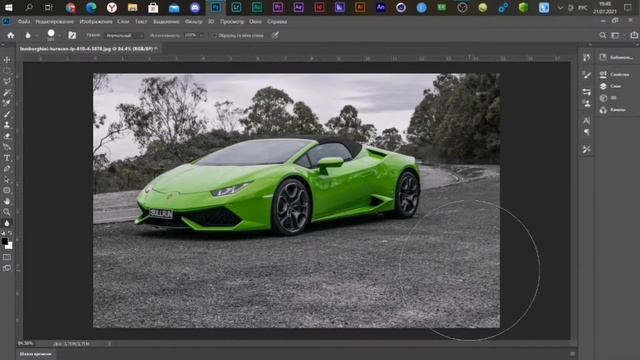
Task: Open the Window (Окно) menu
Action: click(256, 22)
